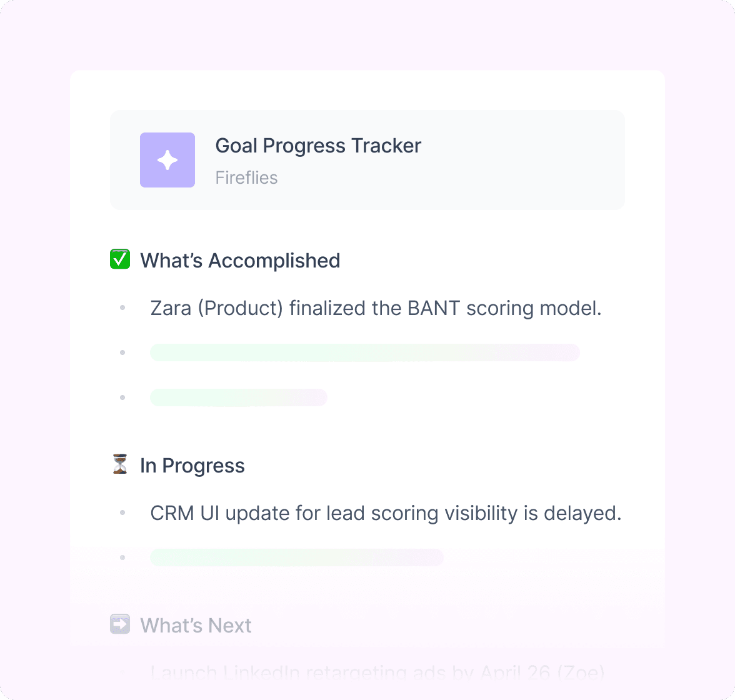Select the Goal Progress Tracker title
This screenshot has width=735, height=700.
[x=318, y=146]
